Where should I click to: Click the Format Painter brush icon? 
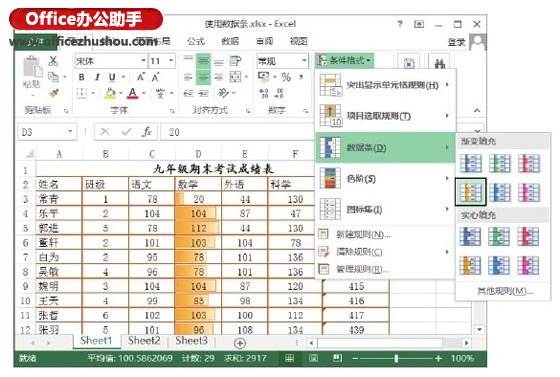point(54,93)
